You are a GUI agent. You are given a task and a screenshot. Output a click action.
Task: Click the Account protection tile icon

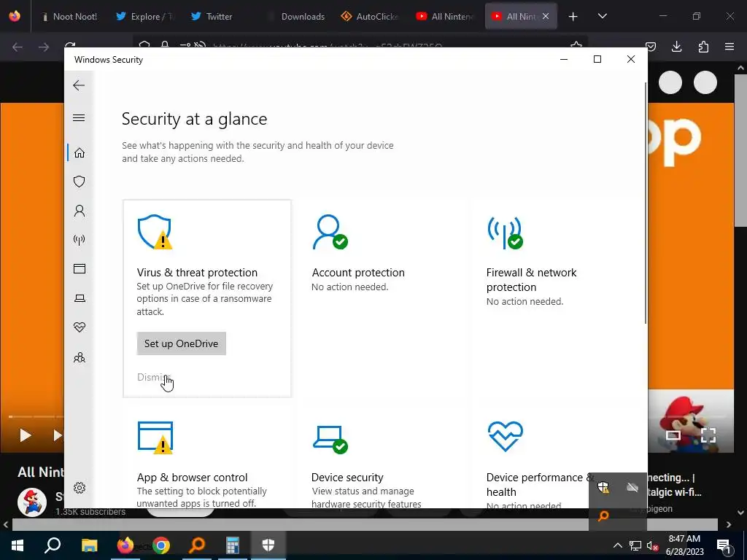coord(330,232)
